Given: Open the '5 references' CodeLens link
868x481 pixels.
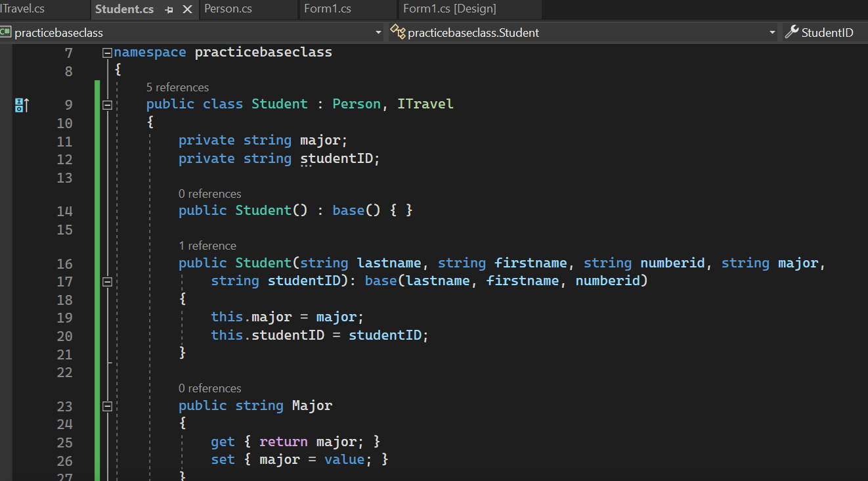Looking at the screenshot, I should tap(177, 87).
